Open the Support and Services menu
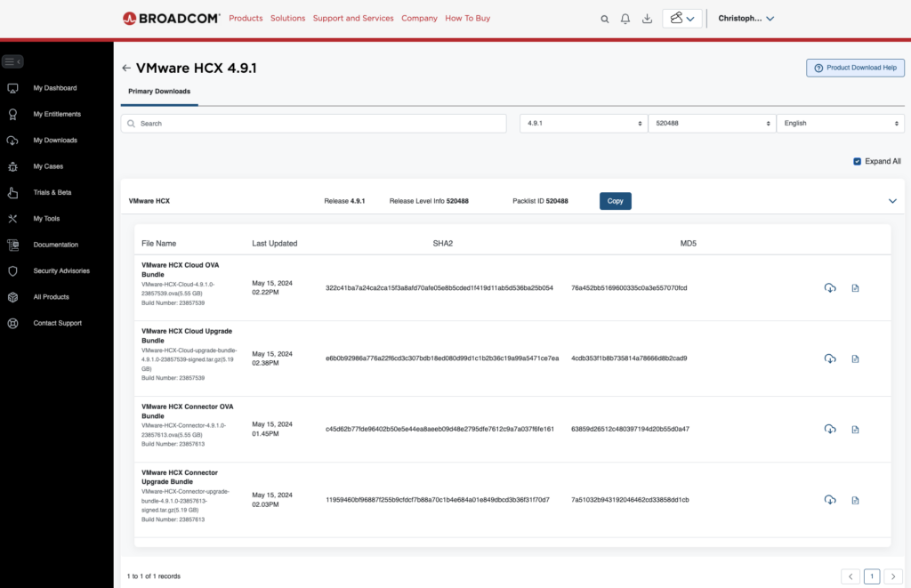This screenshot has width=911, height=588. pos(353,19)
